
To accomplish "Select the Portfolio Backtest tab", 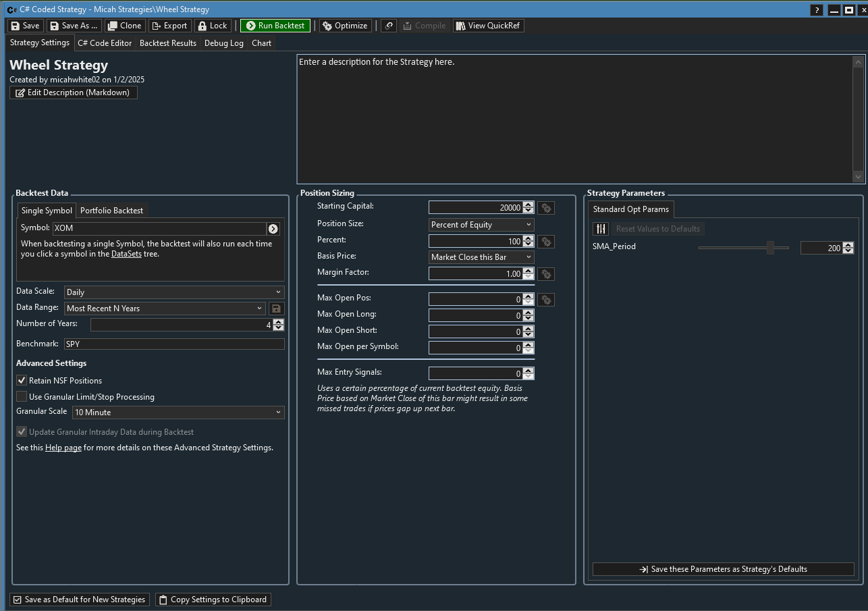I will [x=111, y=211].
